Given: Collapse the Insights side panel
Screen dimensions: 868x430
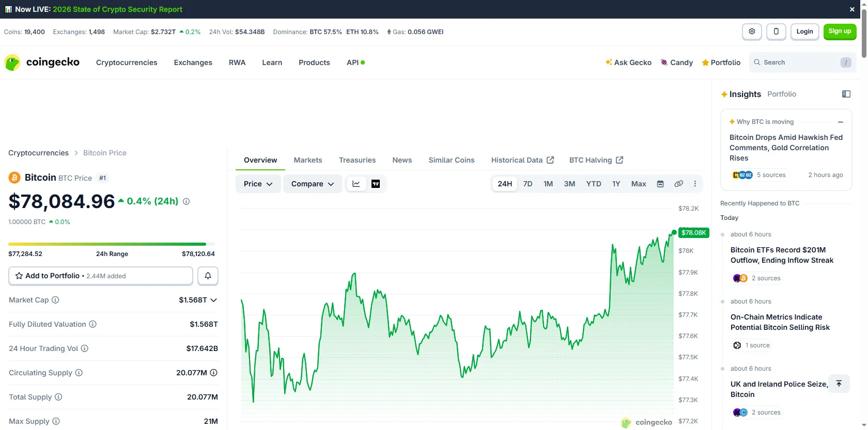Looking at the screenshot, I should click(846, 94).
